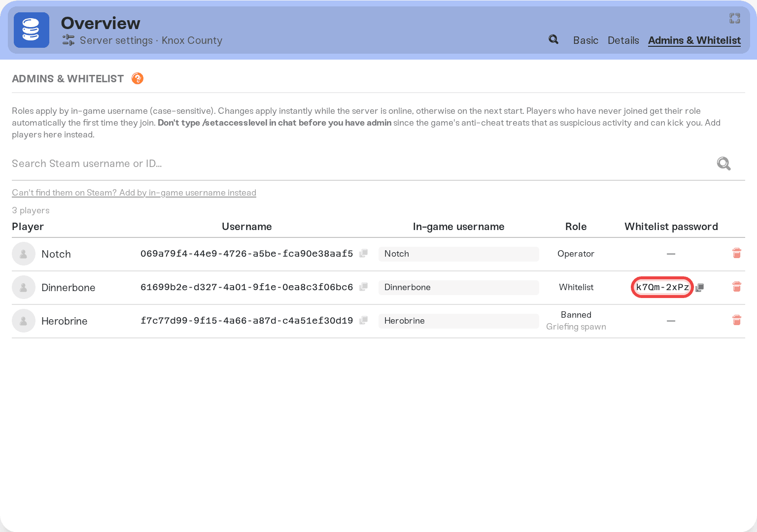
Task: Click Dinnerbone's avatar icon
Action: (24, 288)
